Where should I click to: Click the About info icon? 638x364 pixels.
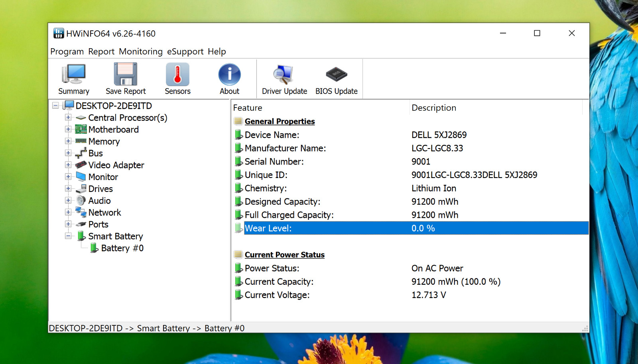coord(230,74)
